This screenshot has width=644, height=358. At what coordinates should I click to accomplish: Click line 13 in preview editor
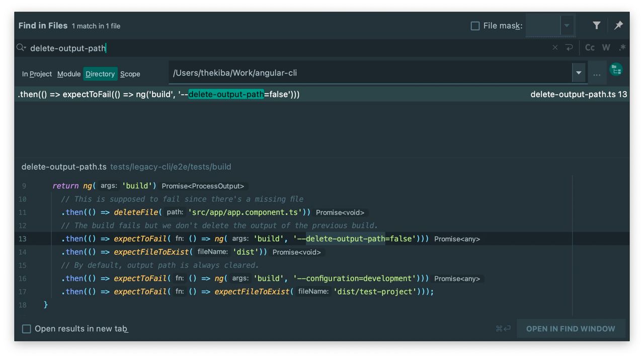click(x=322, y=239)
